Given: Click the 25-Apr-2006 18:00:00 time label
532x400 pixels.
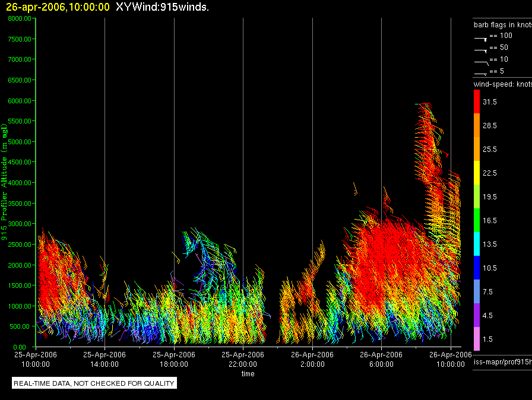Looking at the screenshot, I should coord(174,359).
